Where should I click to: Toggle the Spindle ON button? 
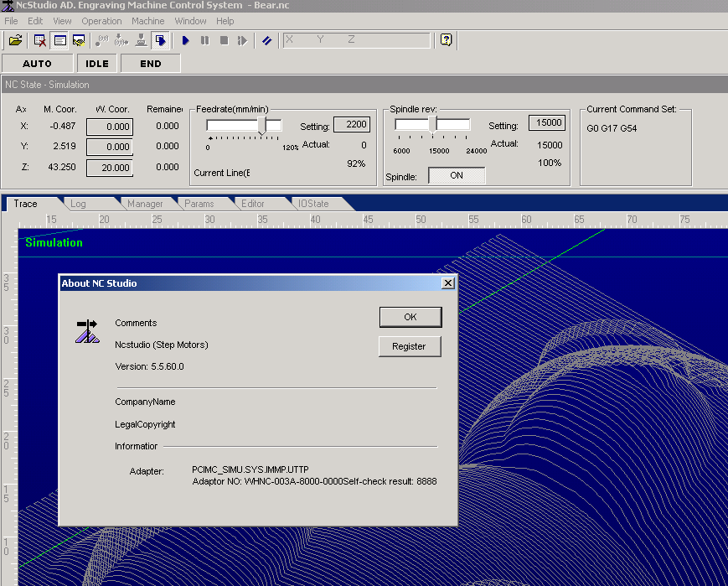click(x=457, y=176)
